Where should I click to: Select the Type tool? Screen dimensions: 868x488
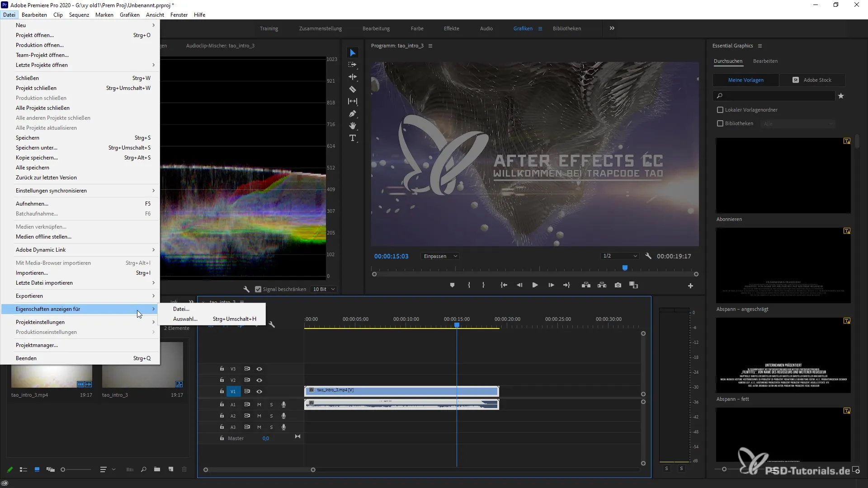353,138
